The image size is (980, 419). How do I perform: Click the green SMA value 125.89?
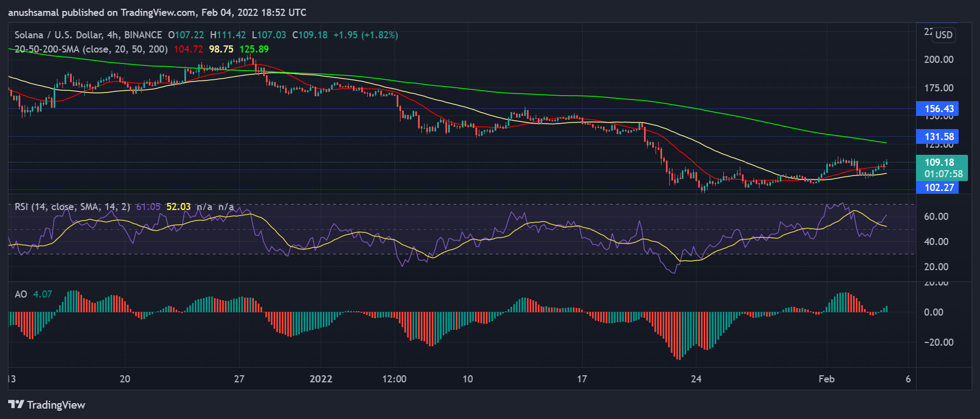pyautogui.click(x=254, y=49)
